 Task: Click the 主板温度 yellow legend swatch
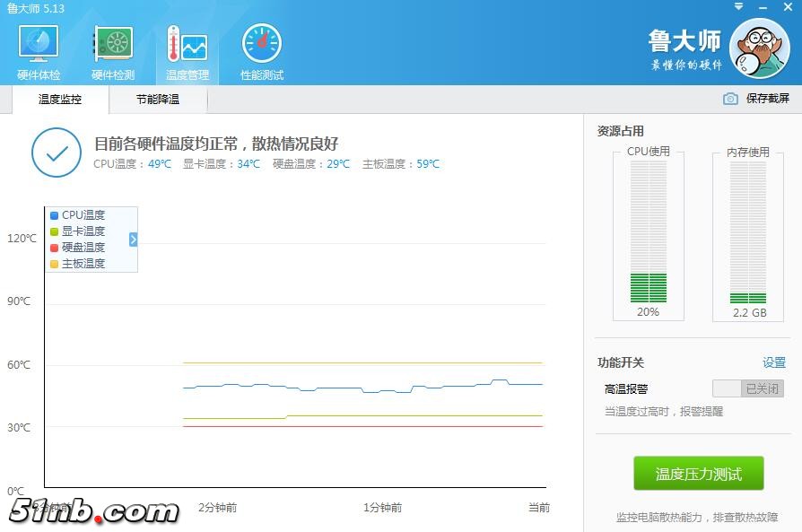coord(54,264)
